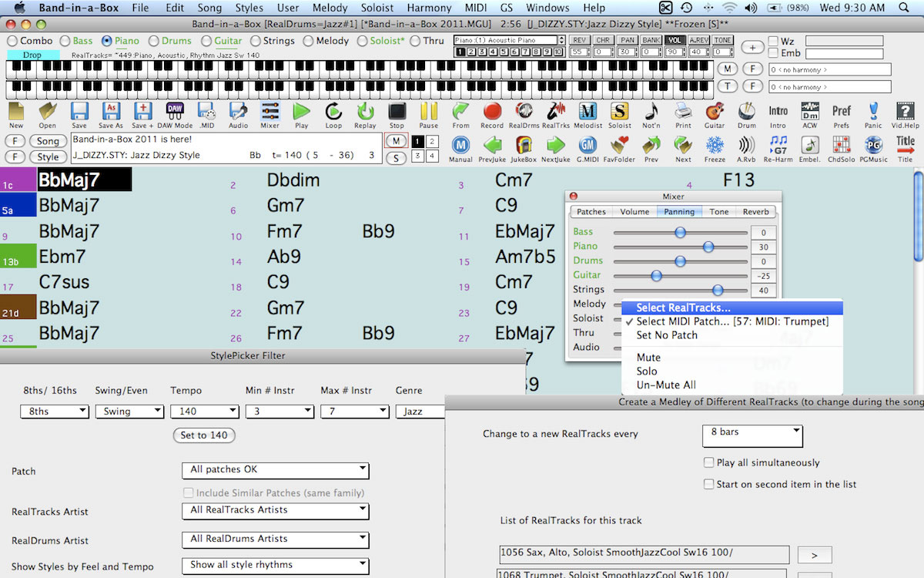The width and height of the screenshot is (924, 578).
Task: Enable Play all simultaneously checkbox
Action: coord(709,463)
